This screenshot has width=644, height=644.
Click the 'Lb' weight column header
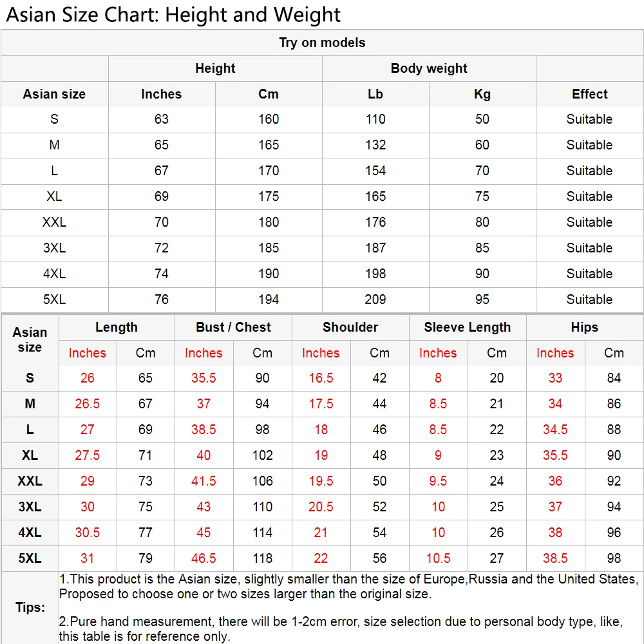click(375, 94)
